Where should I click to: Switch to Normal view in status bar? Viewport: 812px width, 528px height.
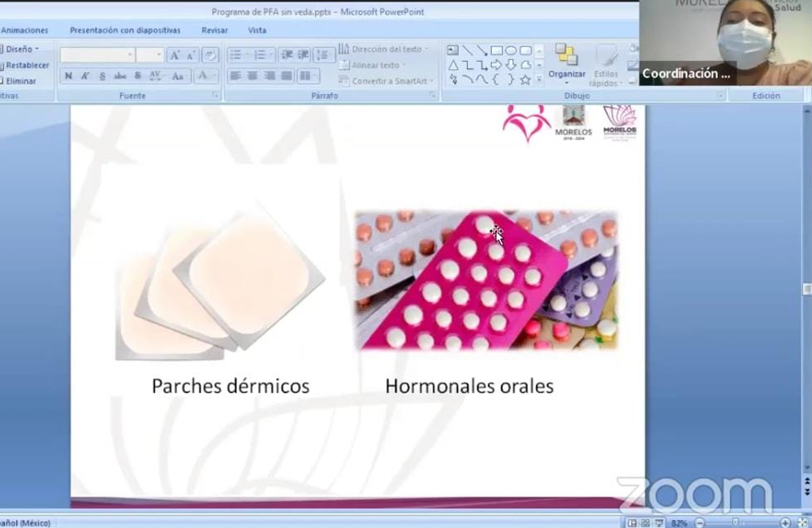pos(632,523)
